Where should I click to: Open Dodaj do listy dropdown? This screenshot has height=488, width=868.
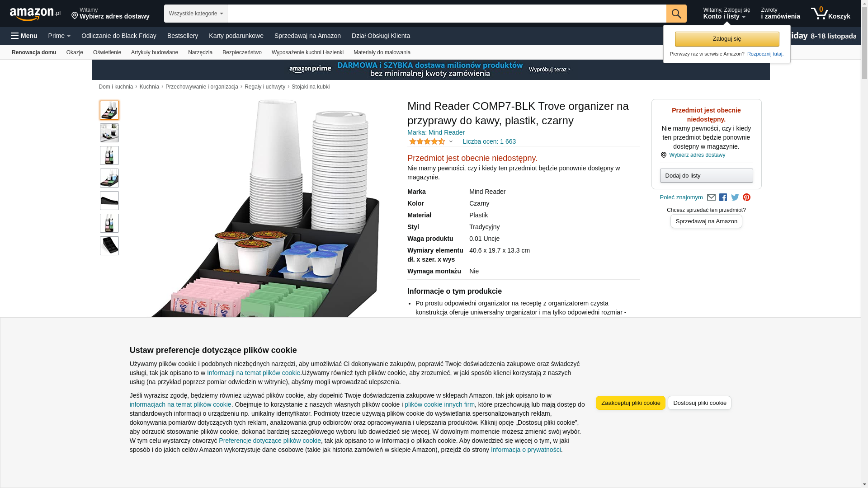click(x=706, y=175)
